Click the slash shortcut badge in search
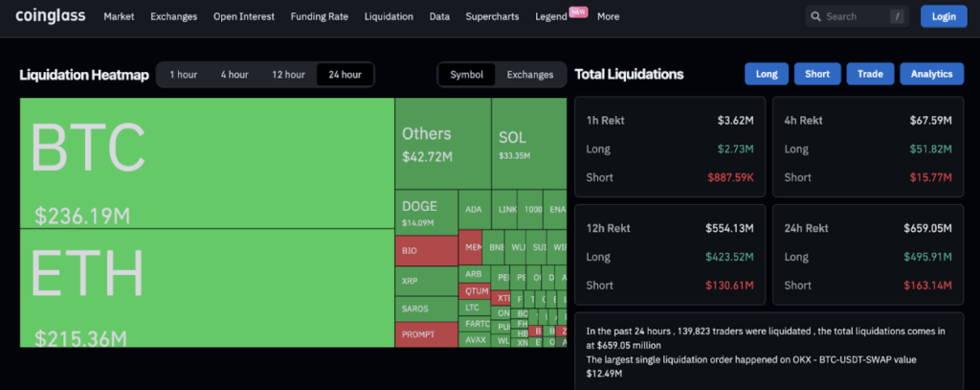980x390 pixels. coord(896,16)
